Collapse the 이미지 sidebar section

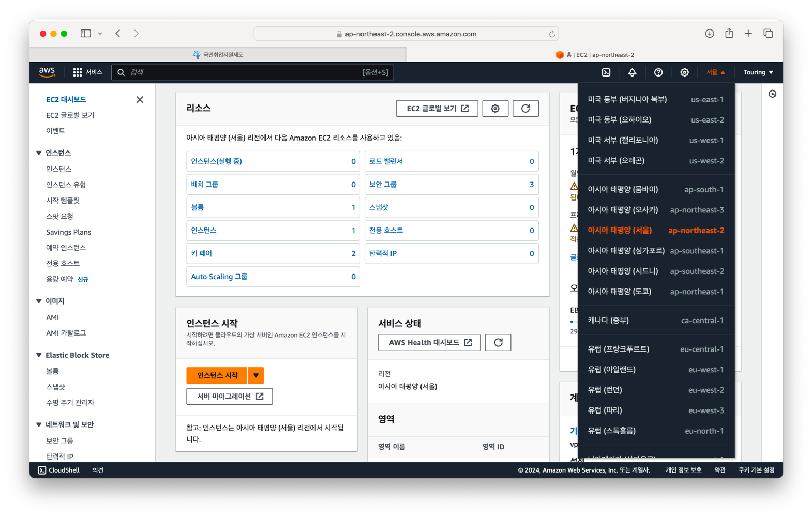pos(39,301)
